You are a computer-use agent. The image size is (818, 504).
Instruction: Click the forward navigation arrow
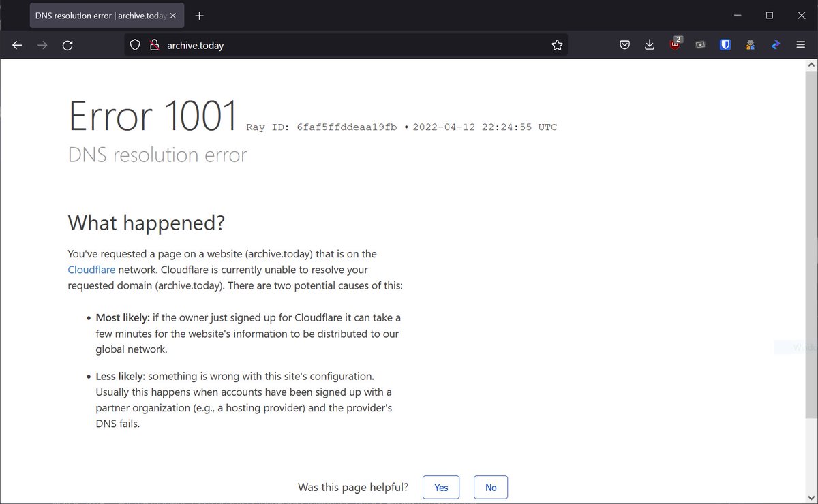[x=42, y=45]
